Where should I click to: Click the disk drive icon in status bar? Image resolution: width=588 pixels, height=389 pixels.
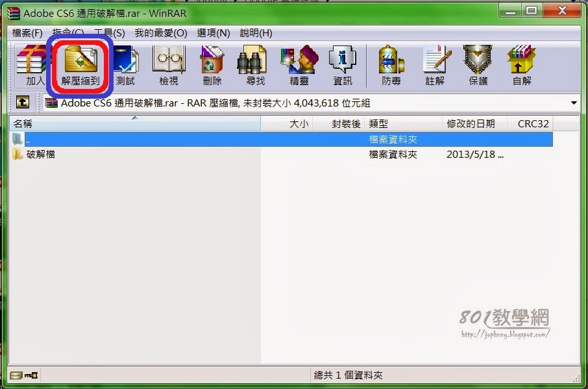[x=16, y=375]
